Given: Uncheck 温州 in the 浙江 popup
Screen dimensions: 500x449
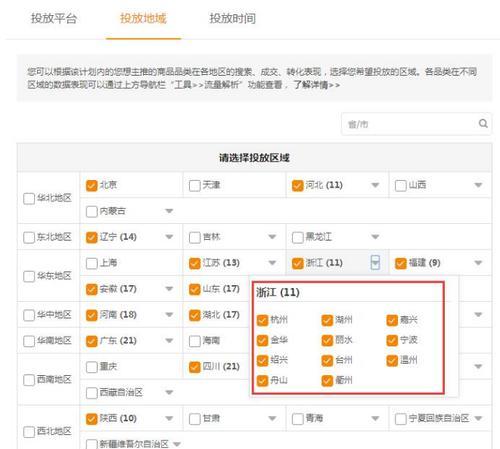Looking at the screenshot, I should click(392, 361).
